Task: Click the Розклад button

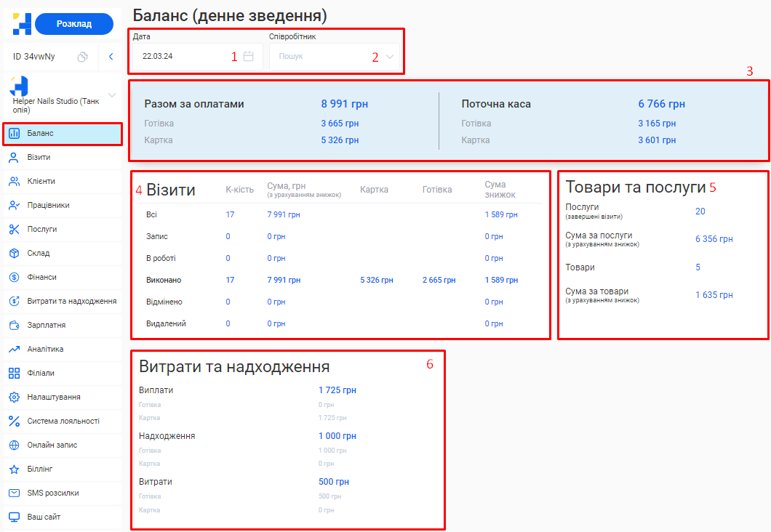Action: click(74, 24)
